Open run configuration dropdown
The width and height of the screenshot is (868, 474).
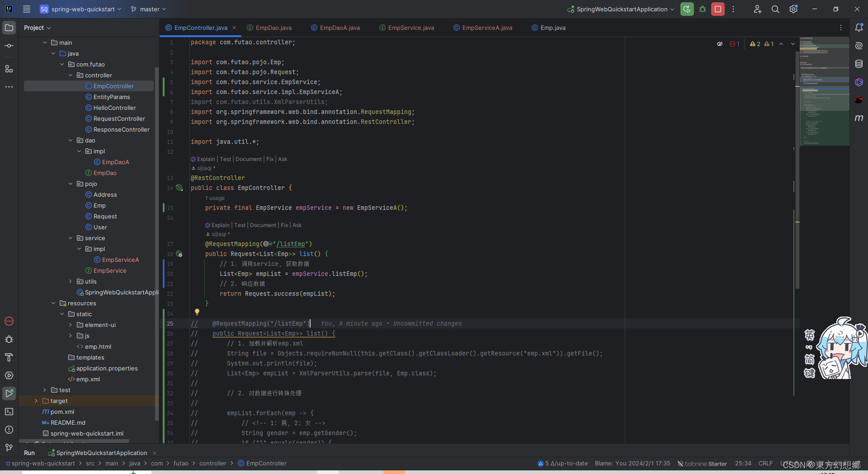pos(621,9)
